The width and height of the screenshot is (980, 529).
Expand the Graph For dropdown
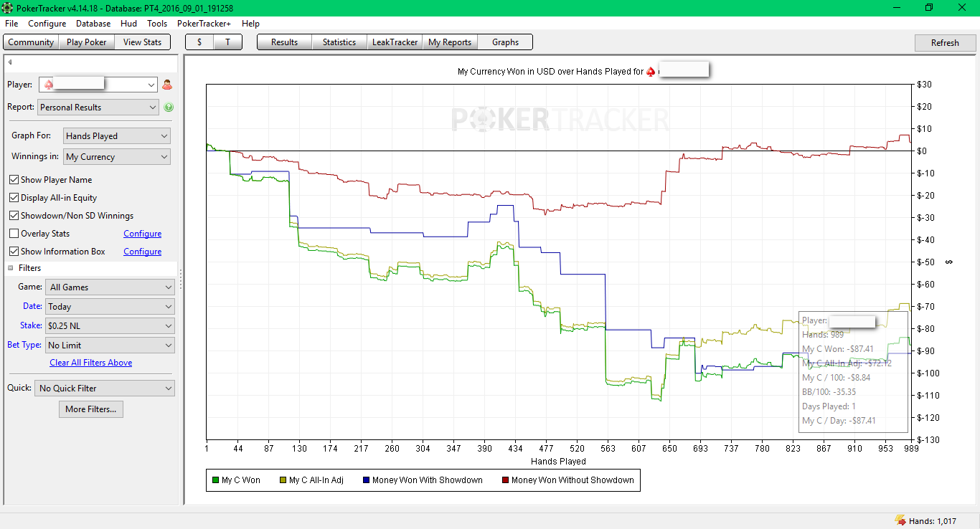(x=117, y=136)
